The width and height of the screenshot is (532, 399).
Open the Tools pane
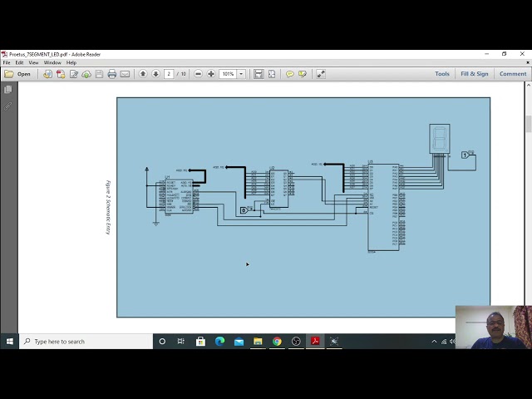pos(442,74)
